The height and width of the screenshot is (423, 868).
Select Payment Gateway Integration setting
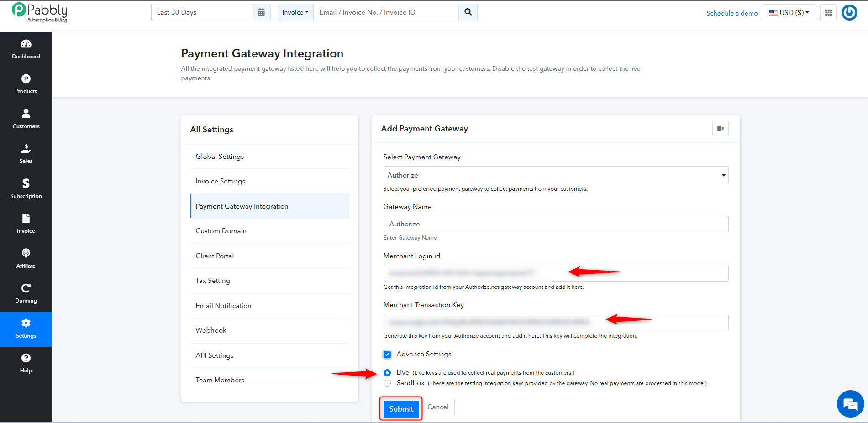pyautogui.click(x=270, y=206)
